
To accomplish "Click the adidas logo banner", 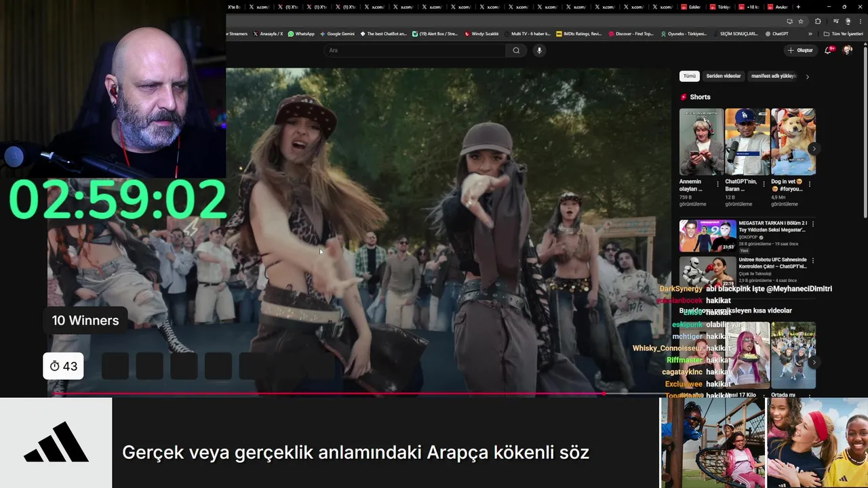I will pyautogui.click(x=56, y=443).
